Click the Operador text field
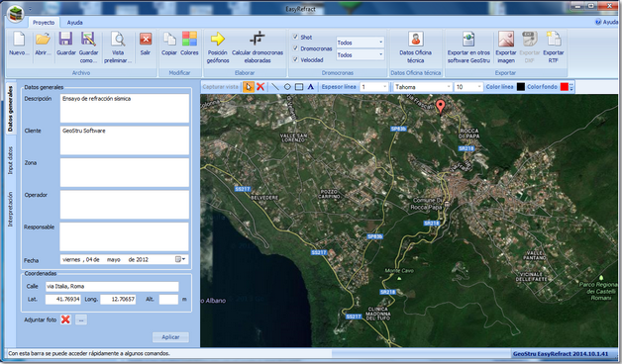The width and height of the screenshot is (622, 364). click(x=125, y=205)
